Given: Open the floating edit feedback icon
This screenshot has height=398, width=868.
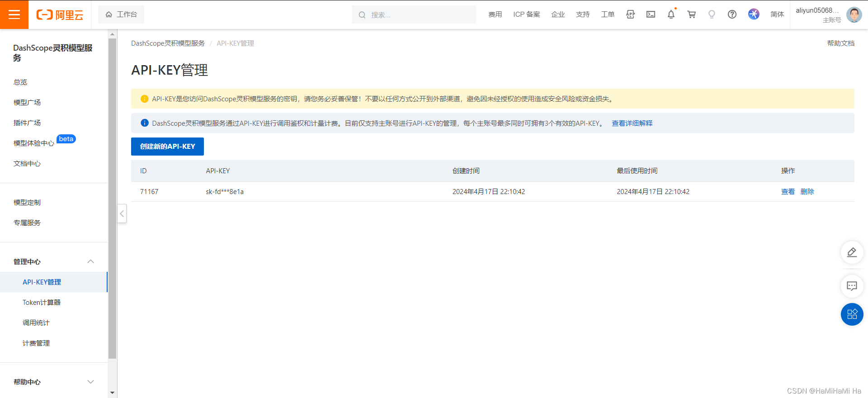Looking at the screenshot, I should [x=852, y=252].
